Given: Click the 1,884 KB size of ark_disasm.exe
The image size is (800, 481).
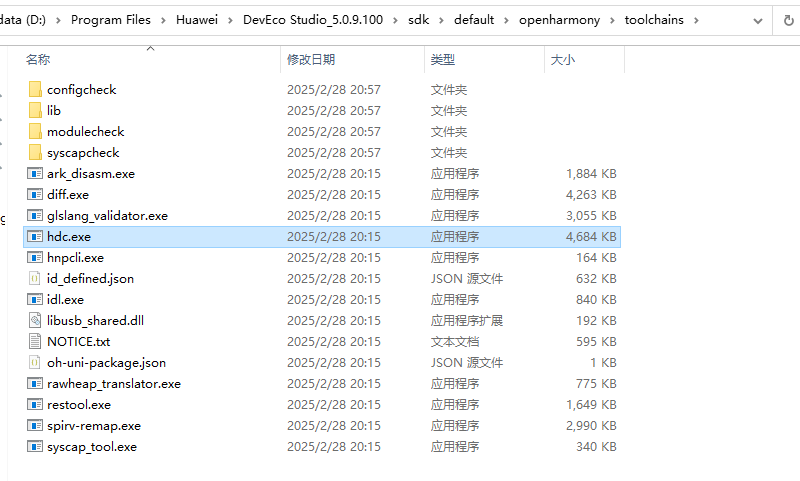Looking at the screenshot, I should 591,173.
